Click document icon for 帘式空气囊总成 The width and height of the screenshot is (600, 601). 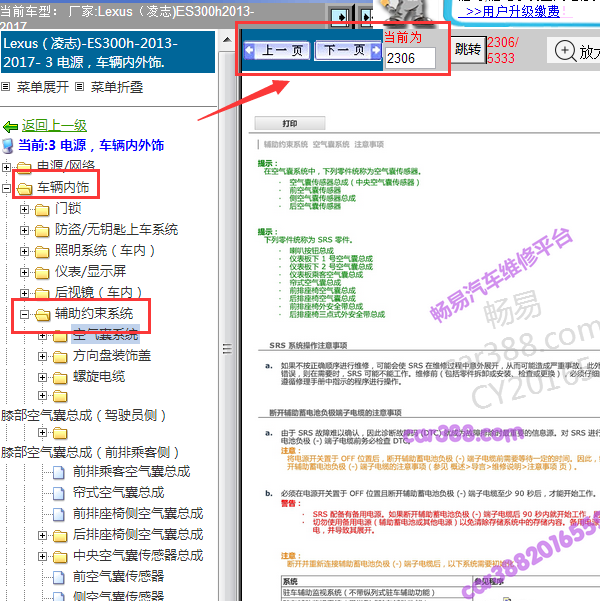[x=59, y=493]
